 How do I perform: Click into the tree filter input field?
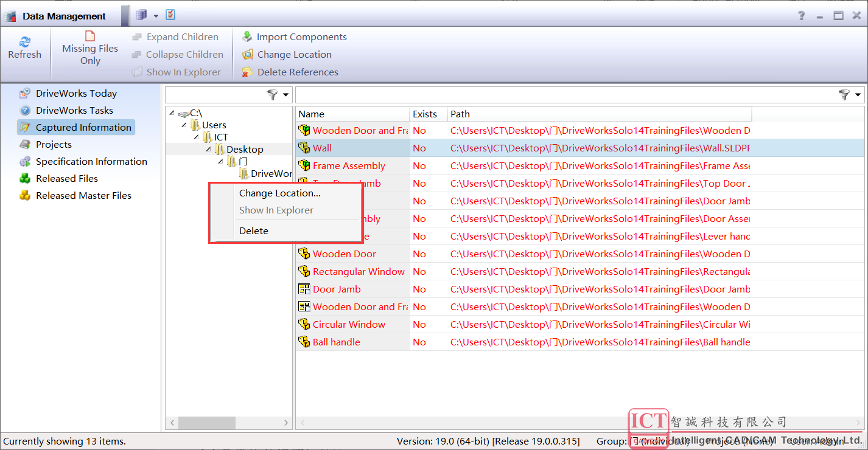click(215, 95)
